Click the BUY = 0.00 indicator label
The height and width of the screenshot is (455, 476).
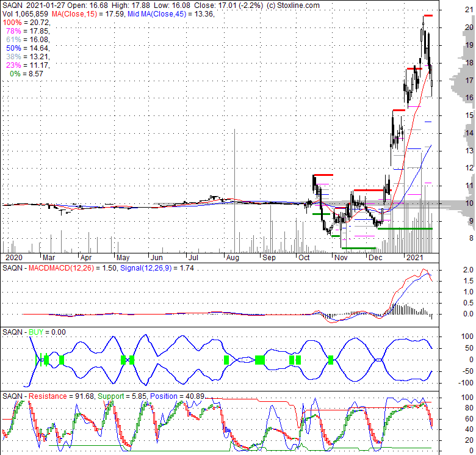[x=47, y=332]
